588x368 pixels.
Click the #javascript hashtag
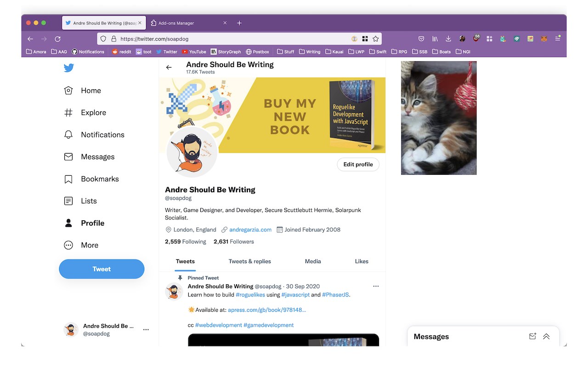click(x=295, y=294)
